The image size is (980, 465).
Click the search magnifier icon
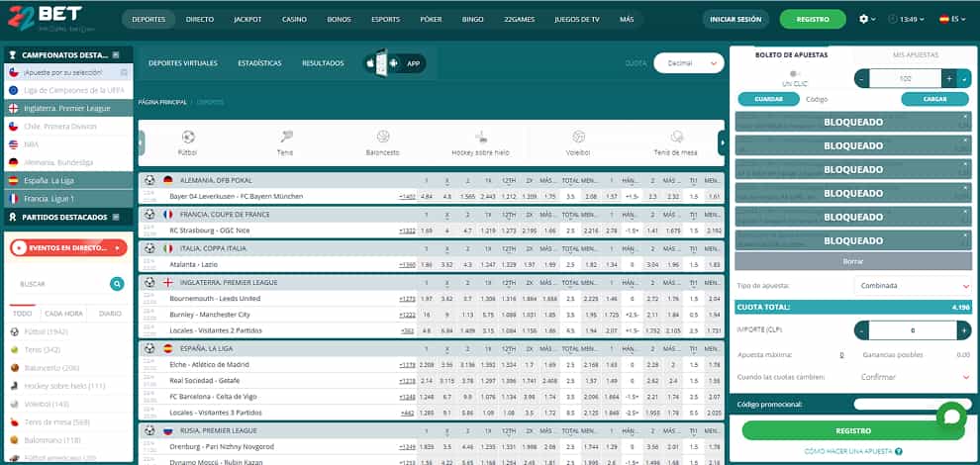click(117, 284)
